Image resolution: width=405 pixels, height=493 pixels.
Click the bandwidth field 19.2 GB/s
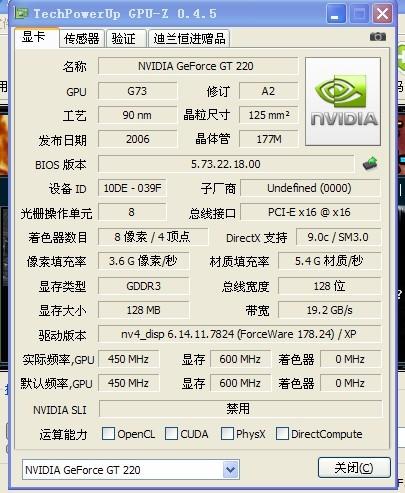click(x=329, y=310)
